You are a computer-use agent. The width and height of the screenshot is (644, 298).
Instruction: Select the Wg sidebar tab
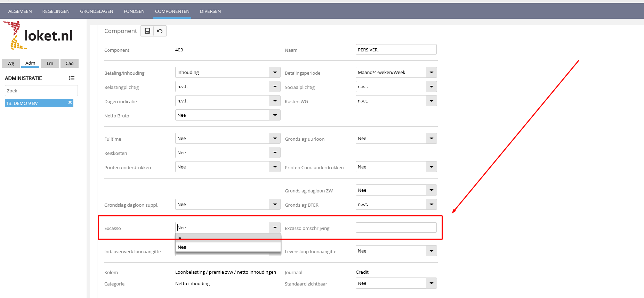(x=11, y=63)
